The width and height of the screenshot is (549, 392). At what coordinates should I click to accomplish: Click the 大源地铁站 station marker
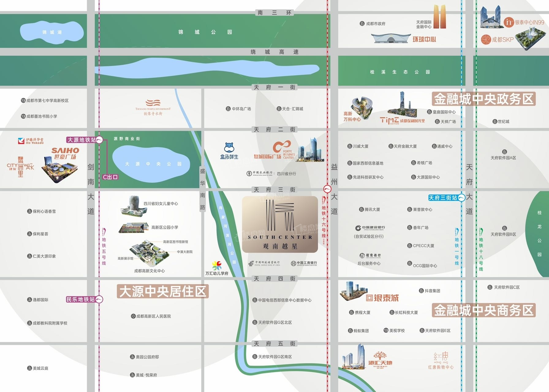(x=85, y=140)
